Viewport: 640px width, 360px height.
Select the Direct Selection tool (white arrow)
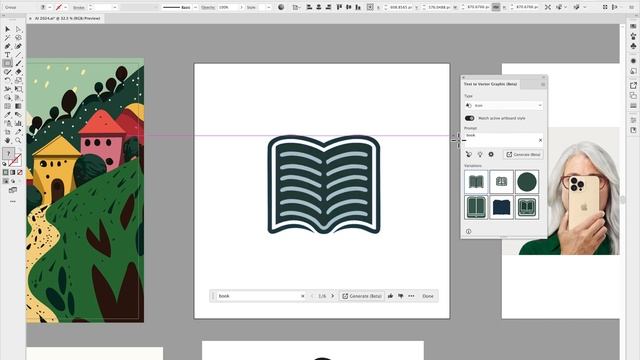18,29
